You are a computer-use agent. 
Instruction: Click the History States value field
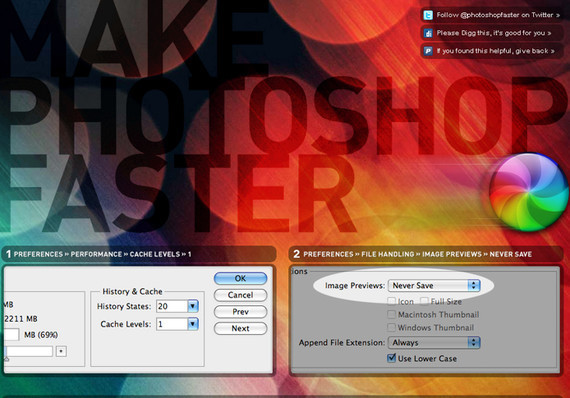coord(172,306)
